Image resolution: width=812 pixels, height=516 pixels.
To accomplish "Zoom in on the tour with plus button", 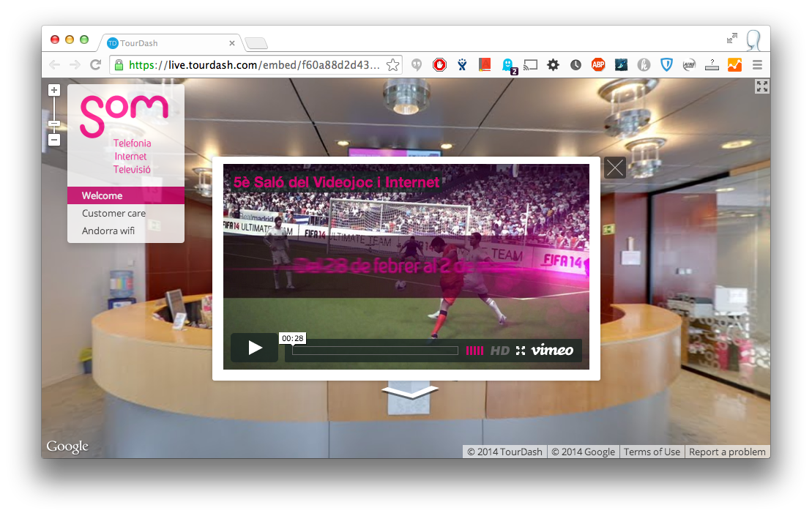I will coord(54,90).
